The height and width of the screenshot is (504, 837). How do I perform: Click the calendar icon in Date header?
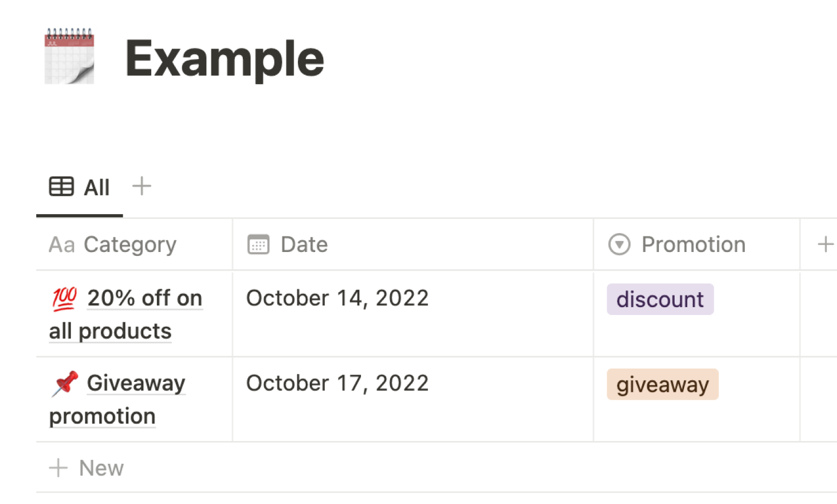pos(258,245)
